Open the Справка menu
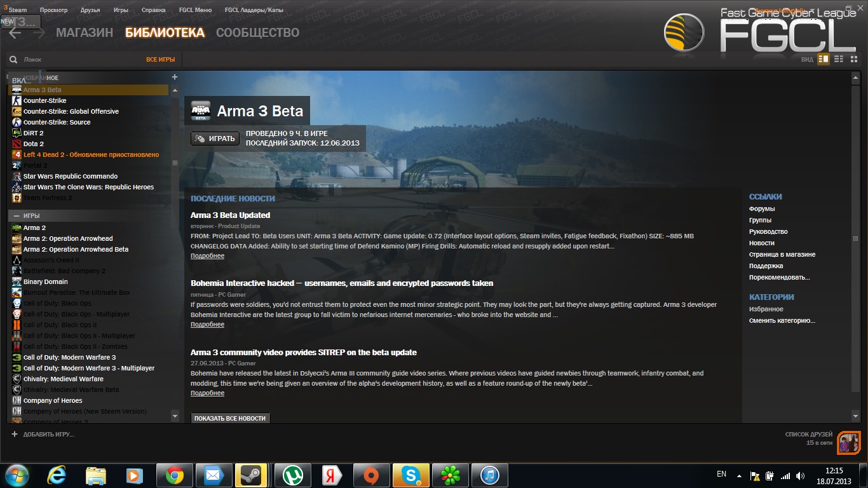868x488 pixels. [x=153, y=10]
